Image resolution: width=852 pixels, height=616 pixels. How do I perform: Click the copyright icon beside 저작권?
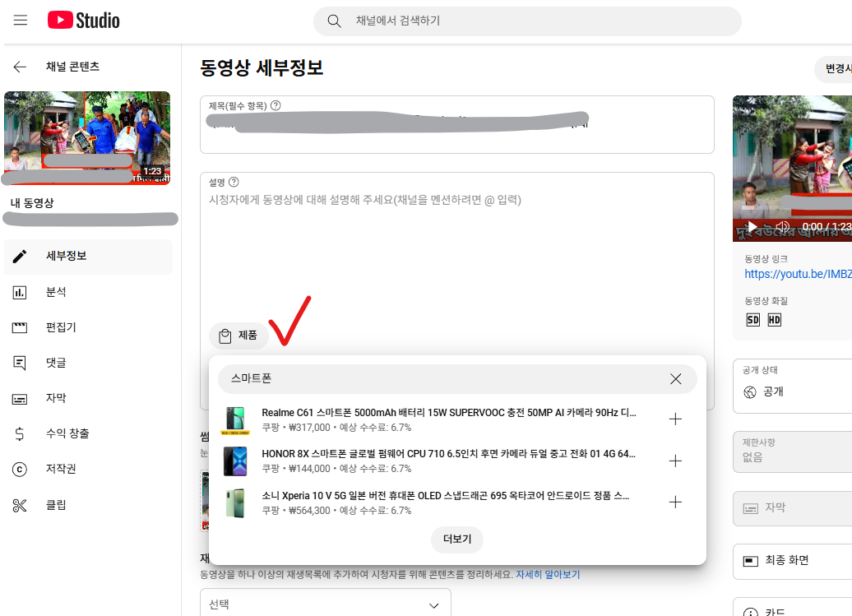[20, 470]
